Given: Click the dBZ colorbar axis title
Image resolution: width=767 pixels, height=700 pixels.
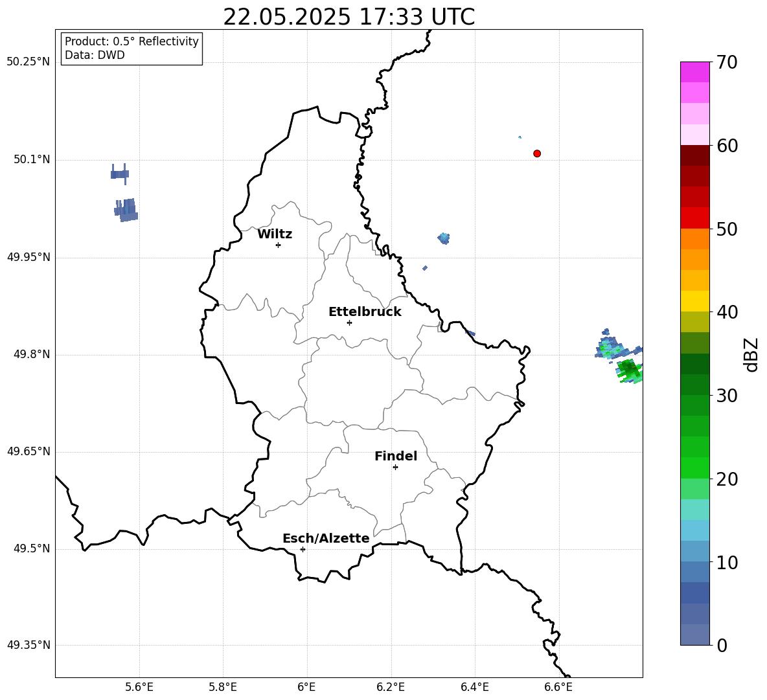Looking at the screenshot, I should pos(752,354).
